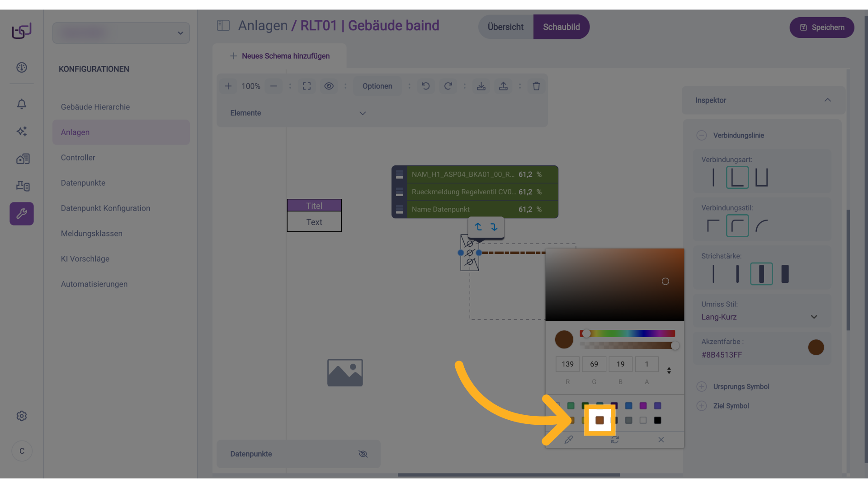Switch to the Übersicht tab
The image size is (868, 488).
coord(505,27)
